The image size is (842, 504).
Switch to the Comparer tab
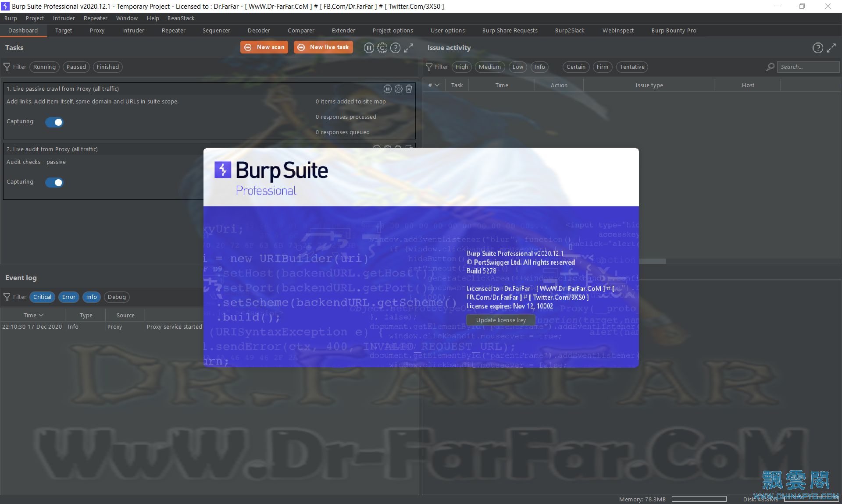point(301,31)
